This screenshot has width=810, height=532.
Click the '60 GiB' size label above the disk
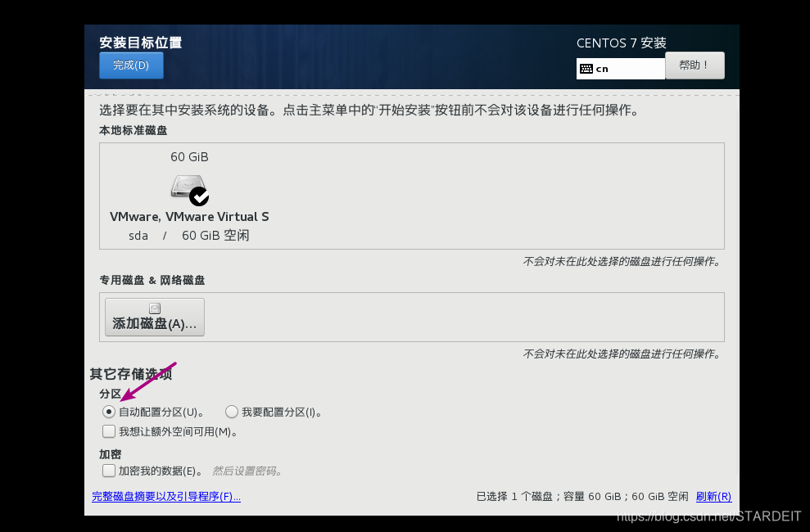point(189,157)
